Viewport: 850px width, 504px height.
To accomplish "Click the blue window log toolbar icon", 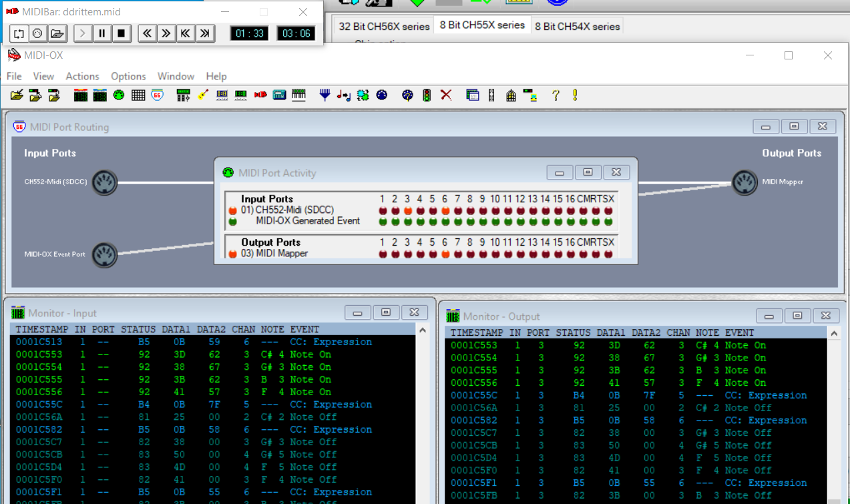I will (x=473, y=95).
